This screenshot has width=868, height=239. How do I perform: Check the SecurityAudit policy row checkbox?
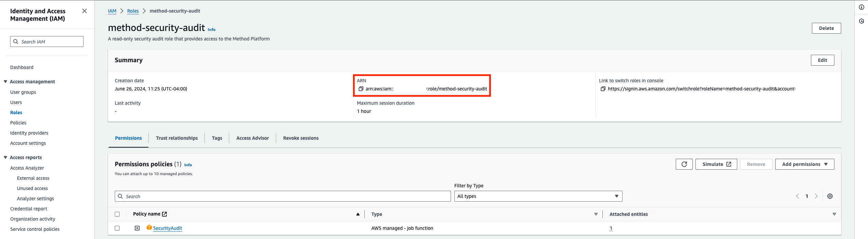pyautogui.click(x=117, y=228)
